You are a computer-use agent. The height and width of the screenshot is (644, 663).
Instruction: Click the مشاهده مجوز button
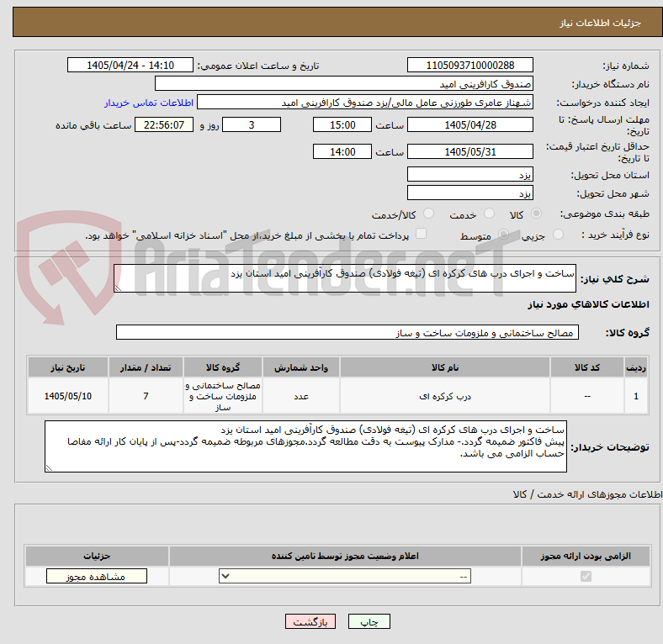(97, 577)
